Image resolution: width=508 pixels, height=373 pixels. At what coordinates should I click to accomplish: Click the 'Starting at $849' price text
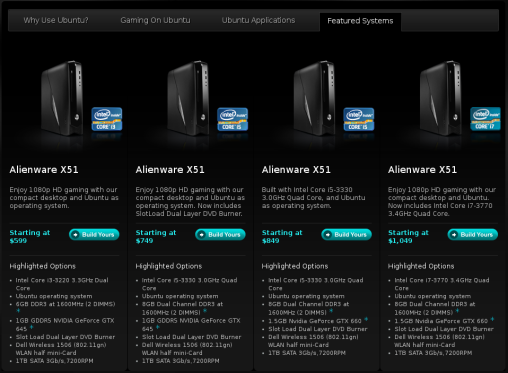coord(282,237)
